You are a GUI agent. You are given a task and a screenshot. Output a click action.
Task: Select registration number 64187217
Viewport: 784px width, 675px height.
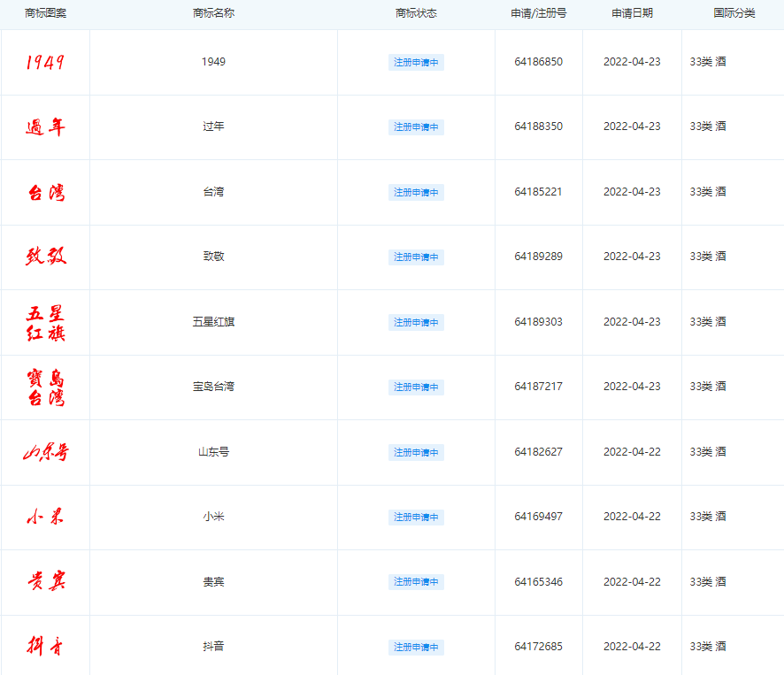(539, 387)
